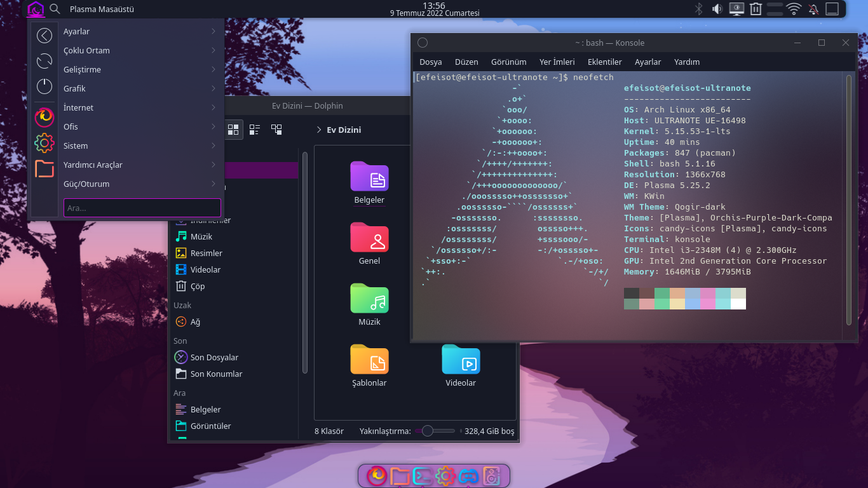The width and height of the screenshot is (868, 488).
Task: Launch Firefox from the launcher favorites column
Action: 44,117
